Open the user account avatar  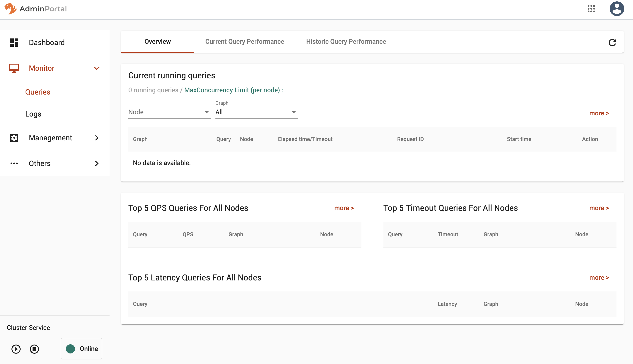click(x=616, y=9)
